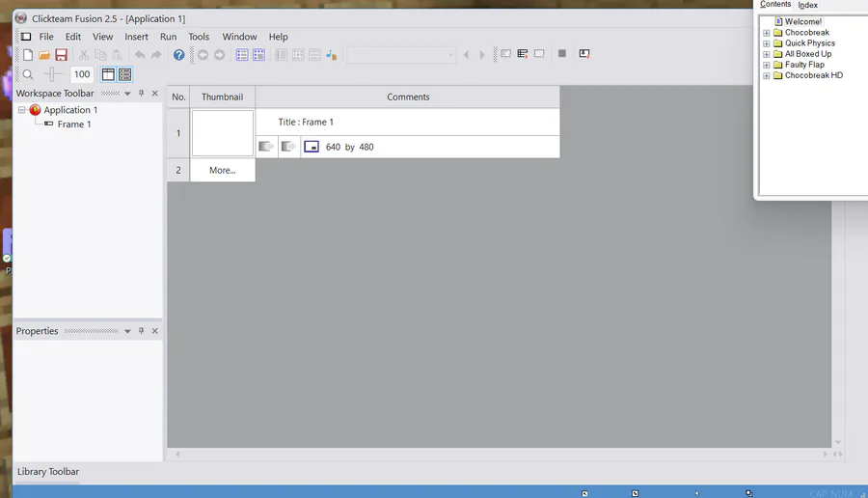
Task: Click the zoom magnifier icon
Action: tap(28, 74)
